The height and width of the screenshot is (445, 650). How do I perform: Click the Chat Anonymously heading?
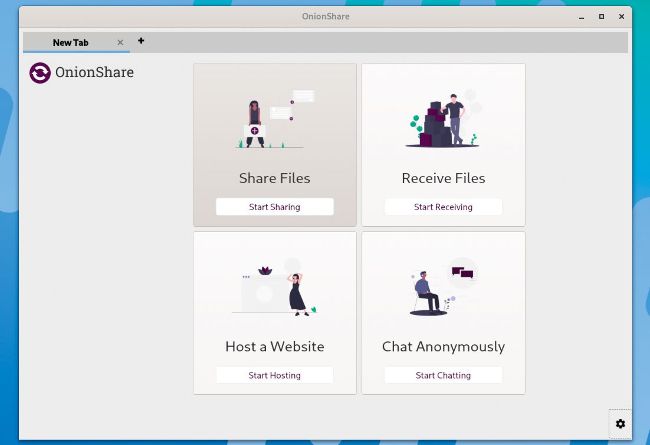pyautogui.click(x=443, y=347)
